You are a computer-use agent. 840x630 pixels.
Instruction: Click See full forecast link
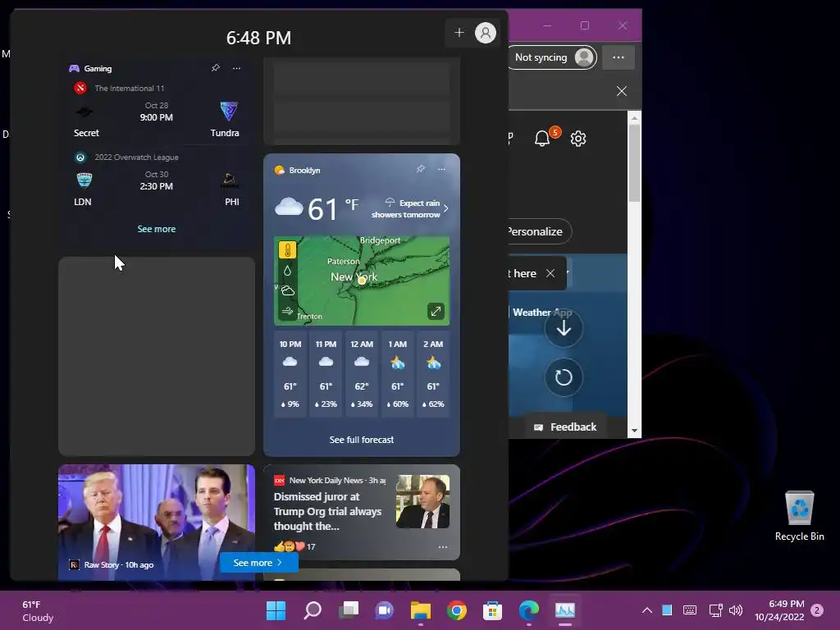click(362, 440)
